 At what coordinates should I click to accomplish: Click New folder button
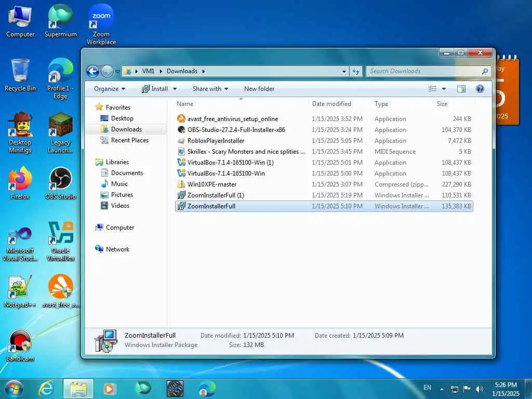tap(259, 89)
